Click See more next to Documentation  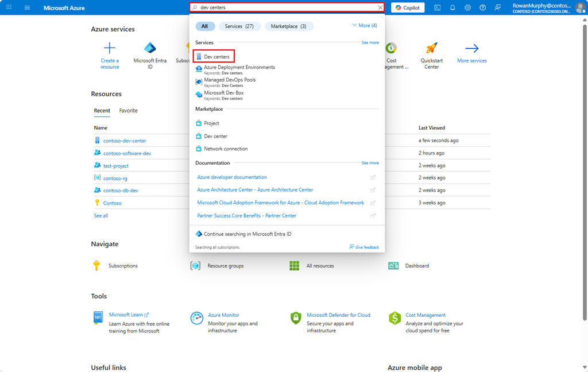tap(370, 163)
